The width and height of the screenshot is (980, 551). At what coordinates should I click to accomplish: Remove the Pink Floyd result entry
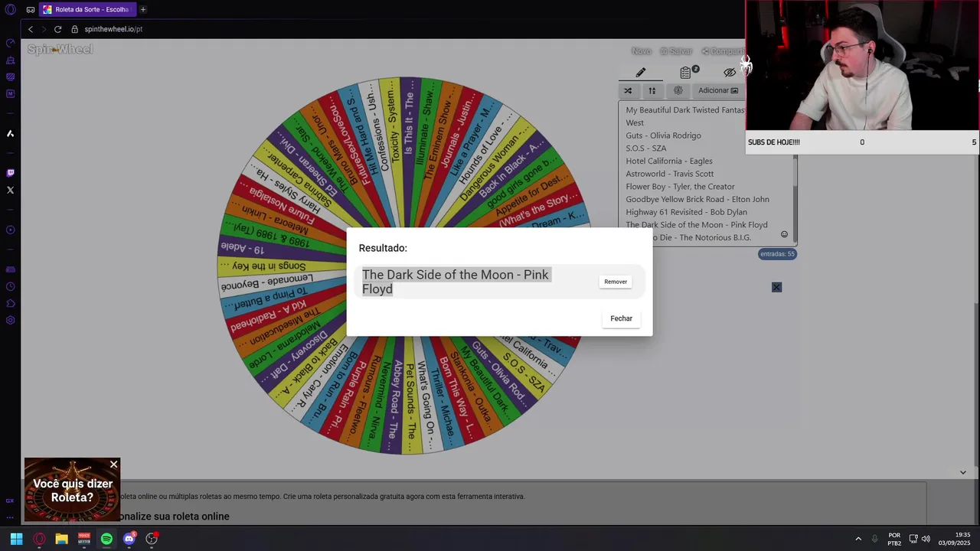tap(616, 282)
